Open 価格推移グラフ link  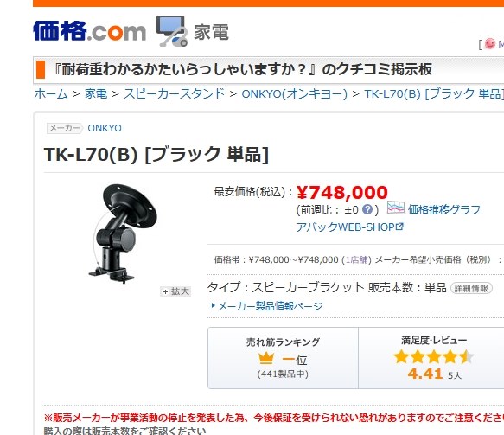pos(444,209)
